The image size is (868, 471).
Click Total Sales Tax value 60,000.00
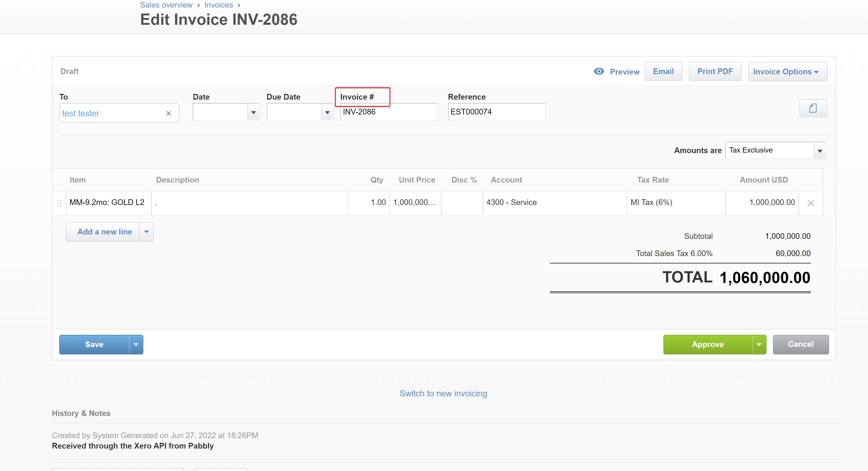tap(793, 253)
